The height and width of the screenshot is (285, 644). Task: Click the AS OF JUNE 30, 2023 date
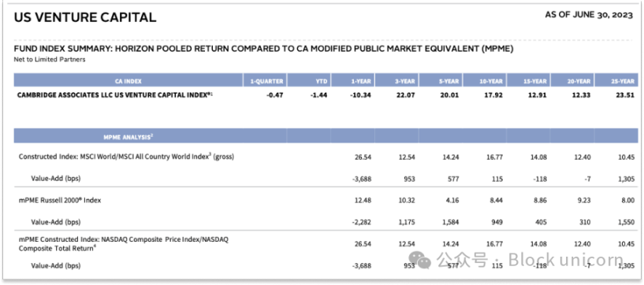click(589, 15)
